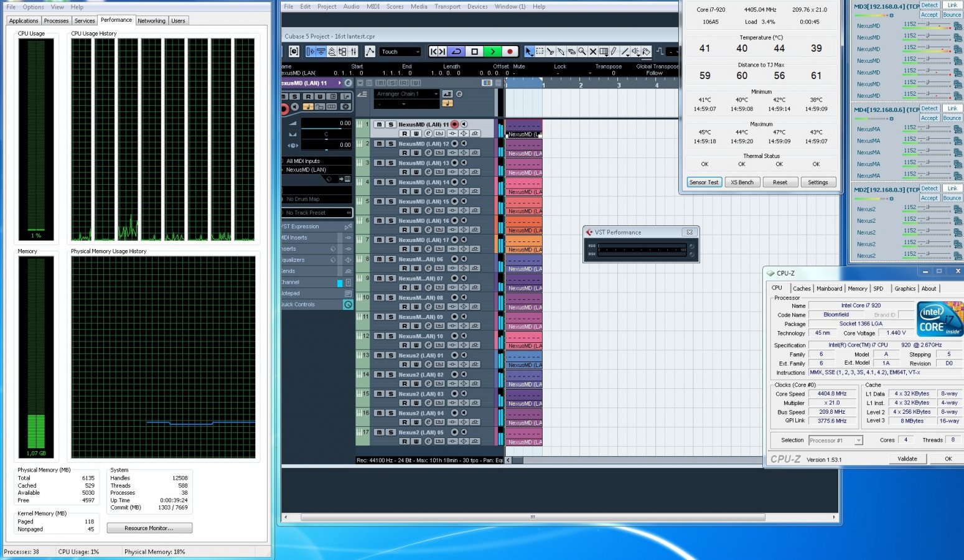Open the Devices menu in Cubase

point(477,6)
